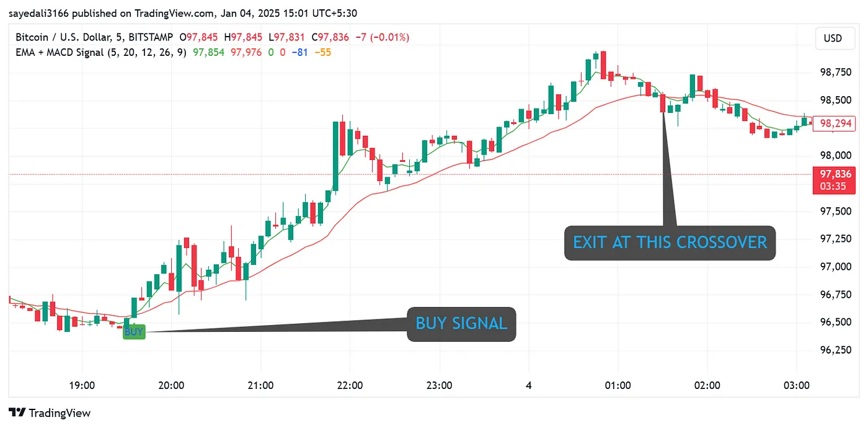Click the tall green candle near 22:00
The height and width of the screenshot is (428, 868).
[x=335, y=155]
